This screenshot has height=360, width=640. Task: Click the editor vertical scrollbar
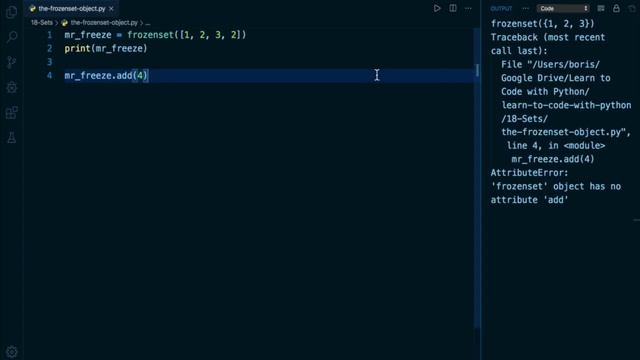[x=477, y=178]
